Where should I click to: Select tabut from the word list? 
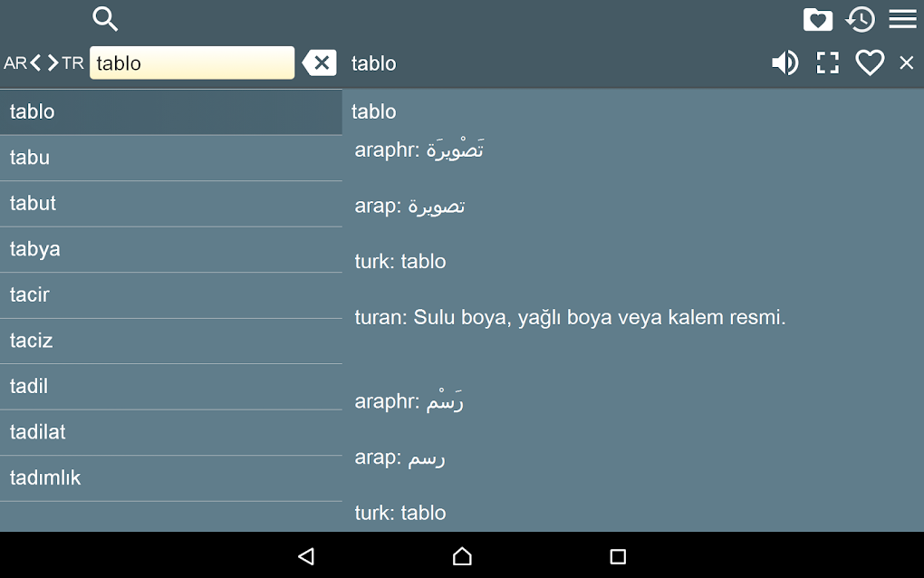[170, 204]
